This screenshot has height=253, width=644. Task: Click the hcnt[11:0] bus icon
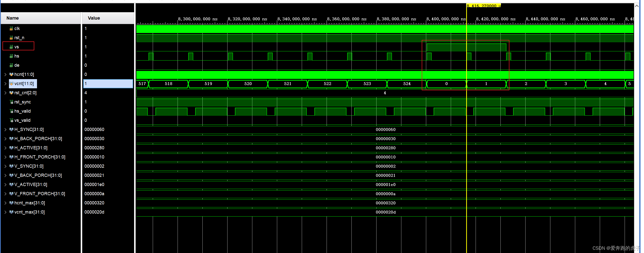11,74
